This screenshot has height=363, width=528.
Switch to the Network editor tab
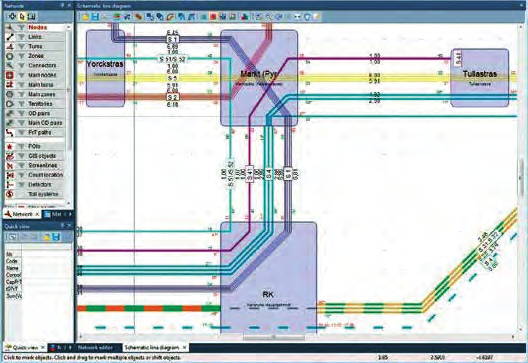point(95,347)
